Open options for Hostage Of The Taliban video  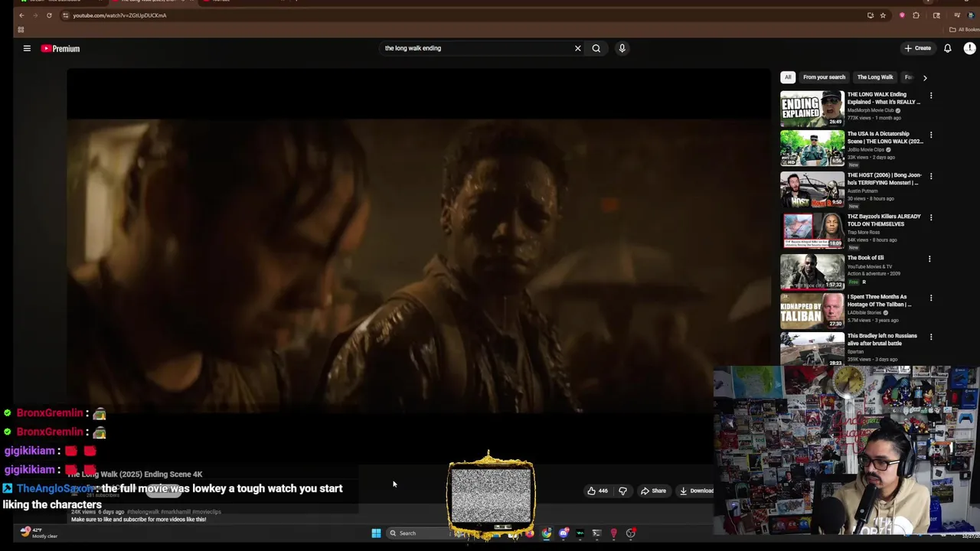[931, 298]
